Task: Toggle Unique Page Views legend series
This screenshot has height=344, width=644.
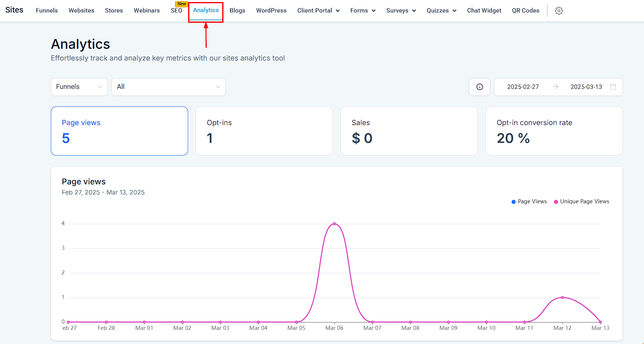Action: [581, 201]
